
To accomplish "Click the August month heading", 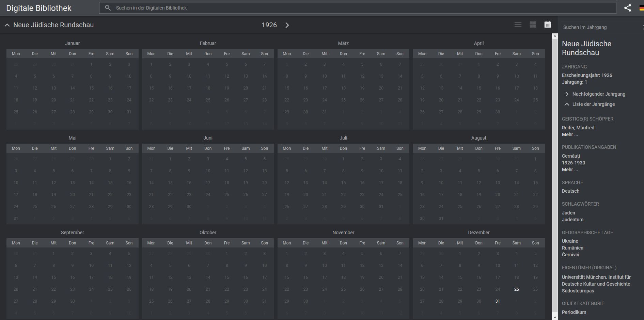I will (479, 138).
